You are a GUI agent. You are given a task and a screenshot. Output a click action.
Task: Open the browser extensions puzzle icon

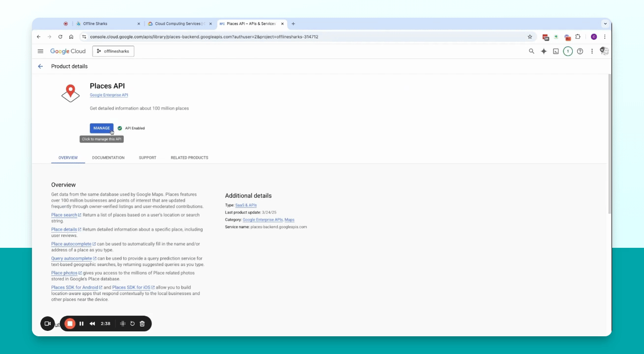(578, 37)
